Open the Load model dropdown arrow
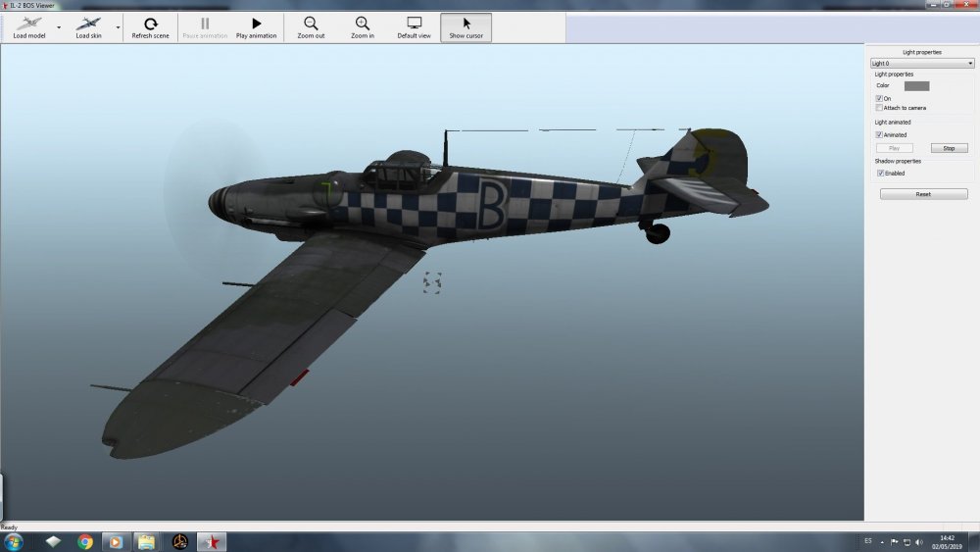The image size is (980, 552). click(x=59, y=27)
